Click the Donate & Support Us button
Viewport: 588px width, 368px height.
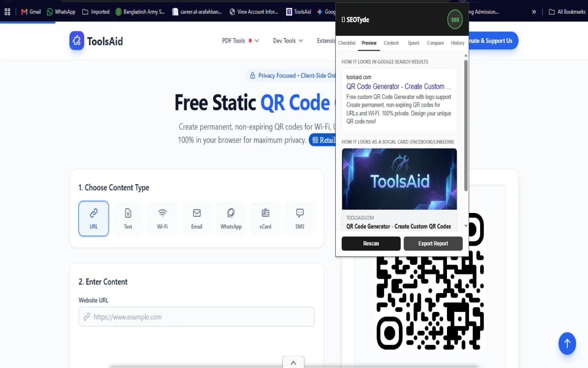pyautogui.click(x=493, y=40)
